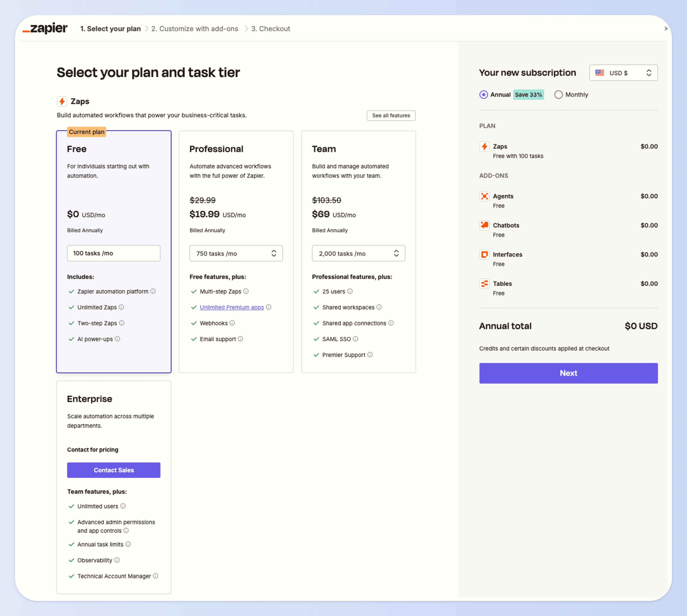687x616 pixels.
Task: Click the Contact Sales button
Action: pos(114,470)
